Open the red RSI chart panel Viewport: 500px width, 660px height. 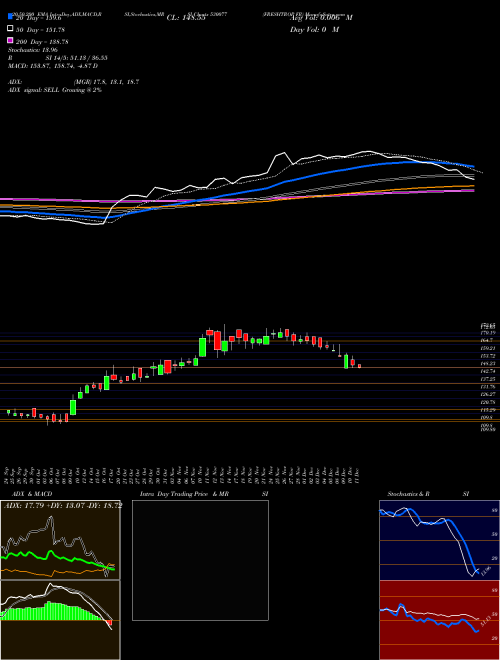tap(439, 620)
